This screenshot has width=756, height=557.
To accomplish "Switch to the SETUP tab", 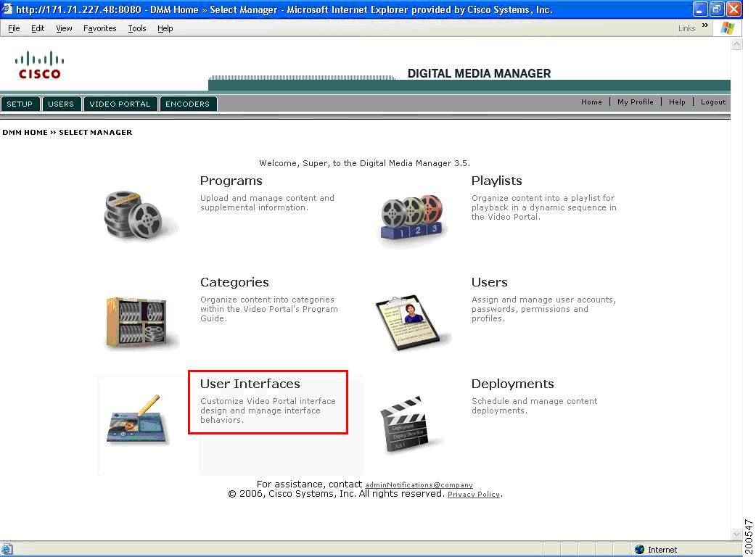I will (20, 104).
